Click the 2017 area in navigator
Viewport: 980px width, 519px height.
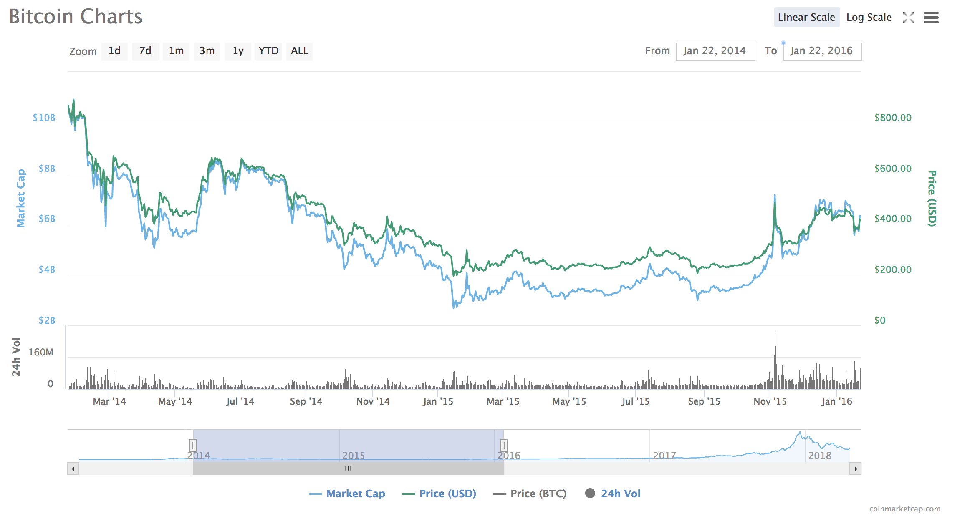pos(664,455)
